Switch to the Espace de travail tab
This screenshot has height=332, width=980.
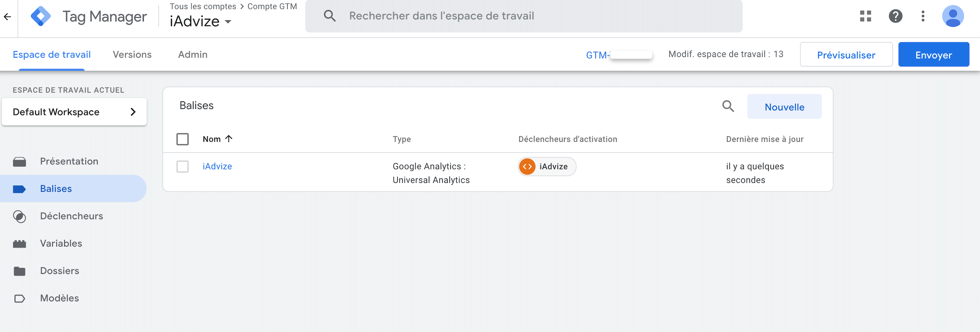[52, 54]
